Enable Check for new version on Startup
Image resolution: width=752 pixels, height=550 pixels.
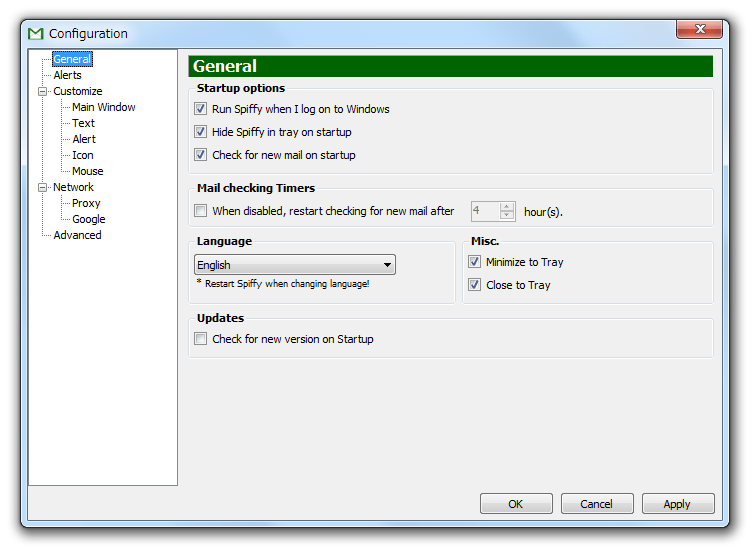pos(200,339)
